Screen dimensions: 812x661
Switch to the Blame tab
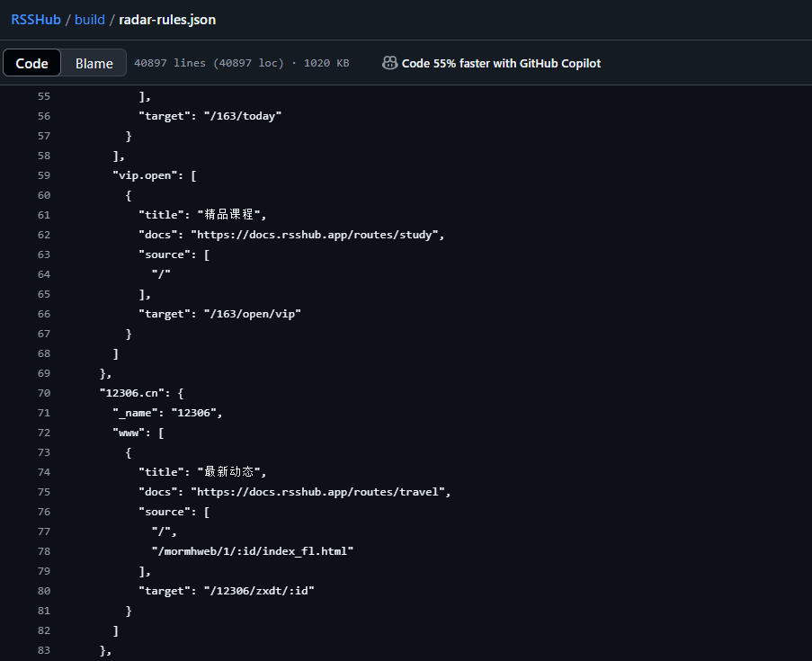point(94,63)
